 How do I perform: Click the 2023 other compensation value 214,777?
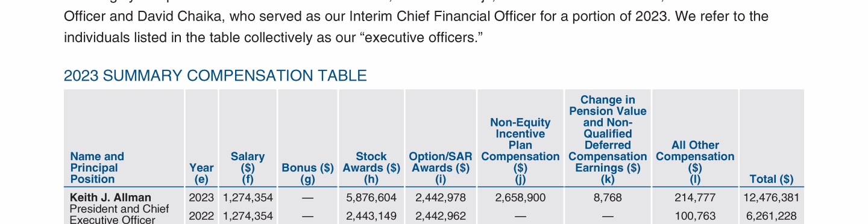point(695,198)
